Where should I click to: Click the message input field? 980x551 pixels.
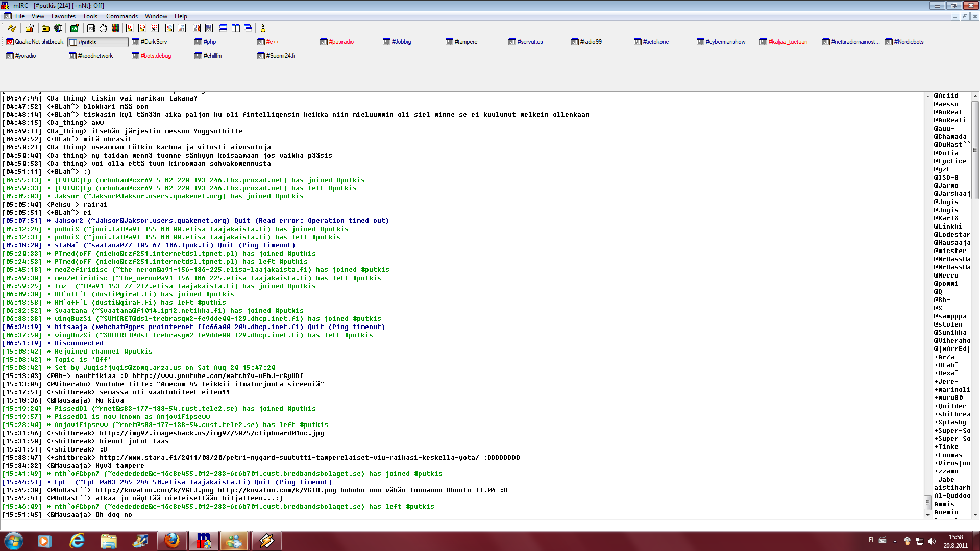click(459, 524)
